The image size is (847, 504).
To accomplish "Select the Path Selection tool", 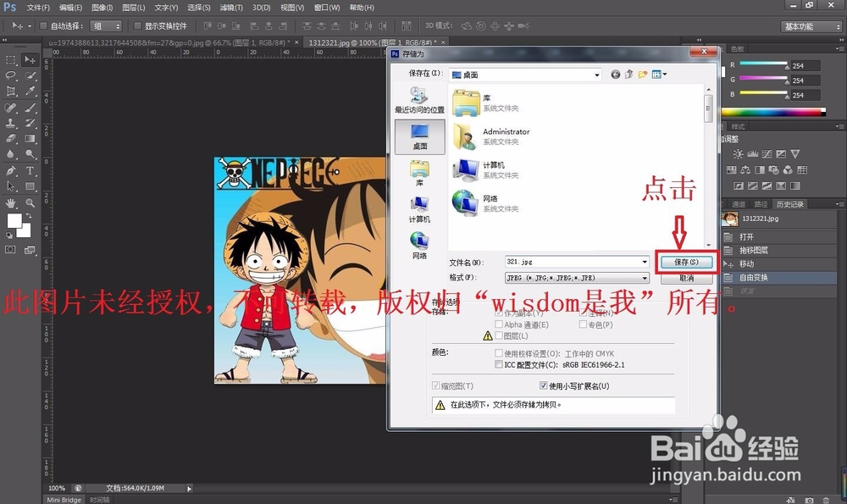I will pyautogui.click(x=11, y=186).
